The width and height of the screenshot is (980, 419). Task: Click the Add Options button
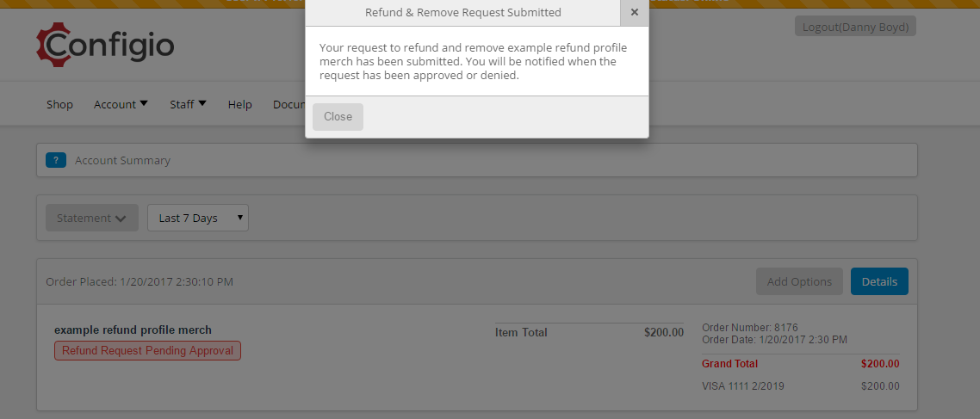point(799,281)
